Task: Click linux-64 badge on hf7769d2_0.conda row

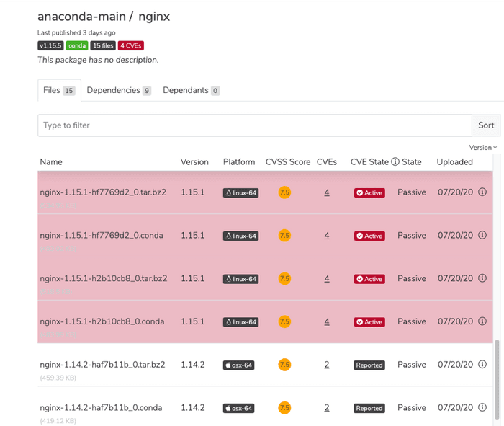Action: tap(240, 236)
